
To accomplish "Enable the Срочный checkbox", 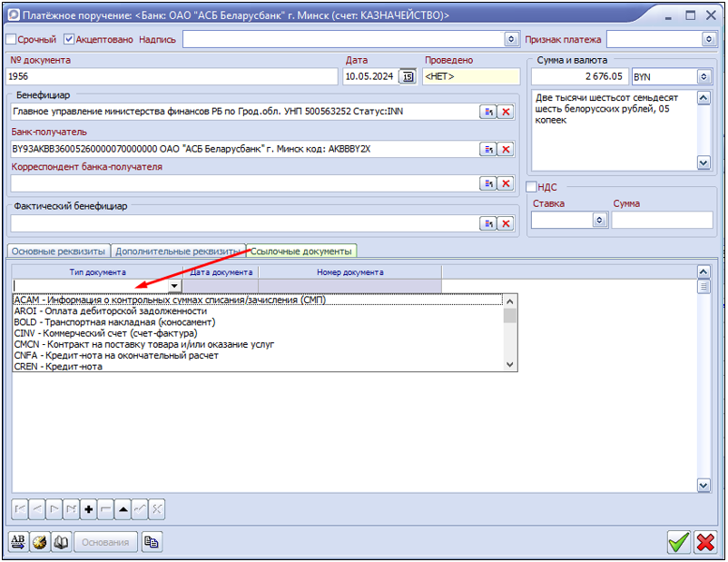I will (11, 40).
